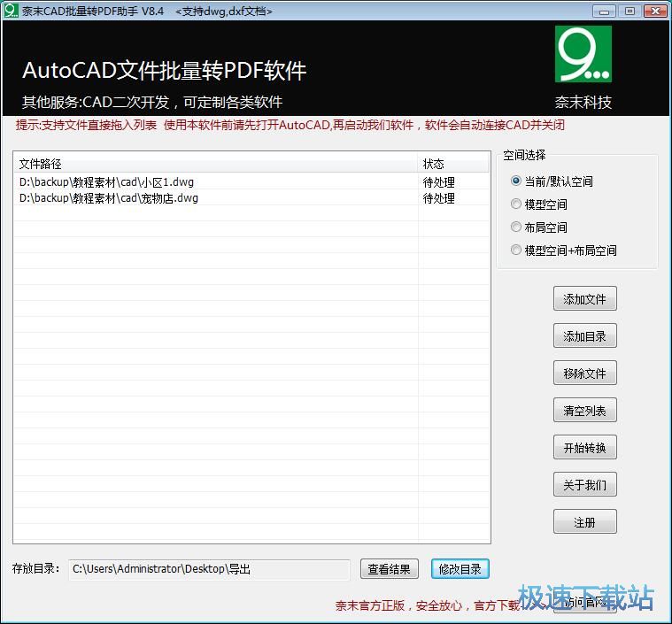Start conversion with 开始转换
The height and width of the screenshot is (624, 672).
tap(584, 448)
